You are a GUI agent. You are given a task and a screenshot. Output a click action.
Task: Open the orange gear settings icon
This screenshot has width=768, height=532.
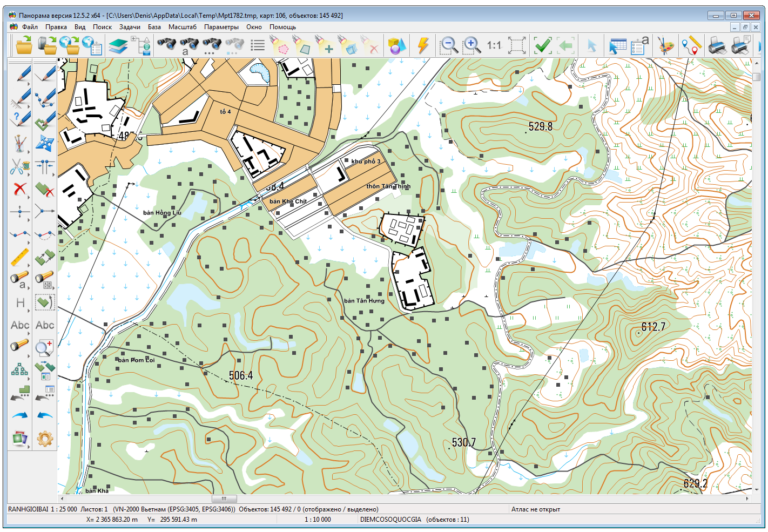tap(45, 439)
